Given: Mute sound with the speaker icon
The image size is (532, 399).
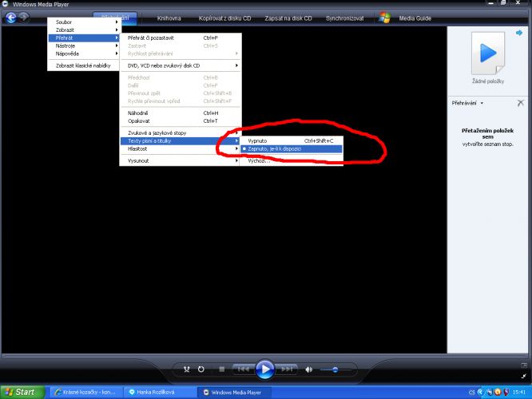Looking at the screenshot, I should pos(309,369).
